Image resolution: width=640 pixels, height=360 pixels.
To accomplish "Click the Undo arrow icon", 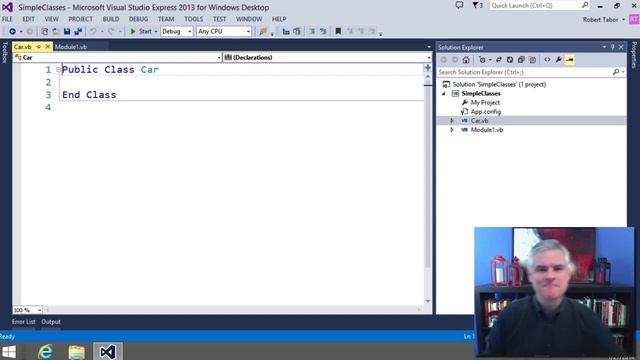I will tap(93, 31).
